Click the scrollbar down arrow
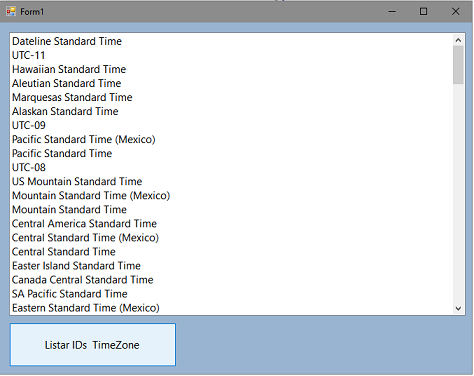The height and width of the screenshot is (376, 474). click(x=458, y=309)
